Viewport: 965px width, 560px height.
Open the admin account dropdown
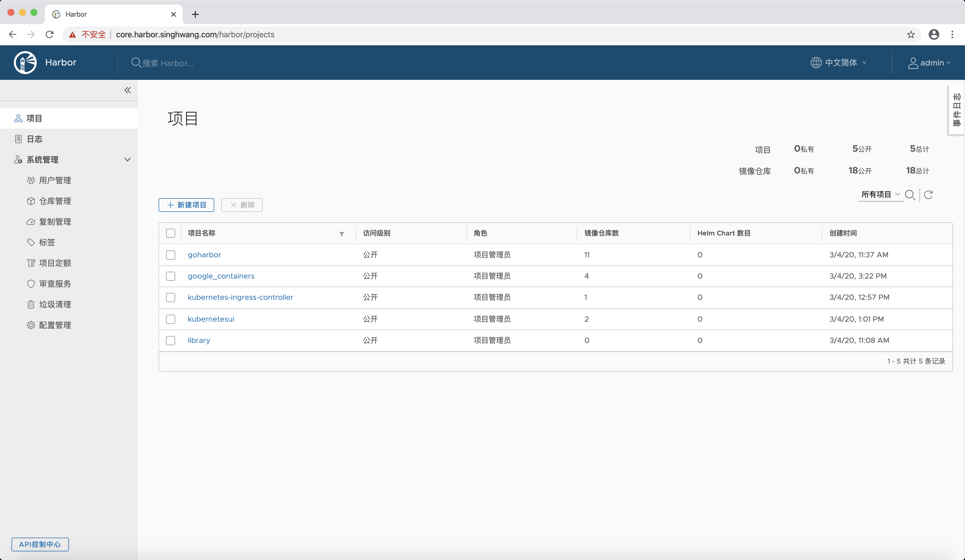[929, 63]
